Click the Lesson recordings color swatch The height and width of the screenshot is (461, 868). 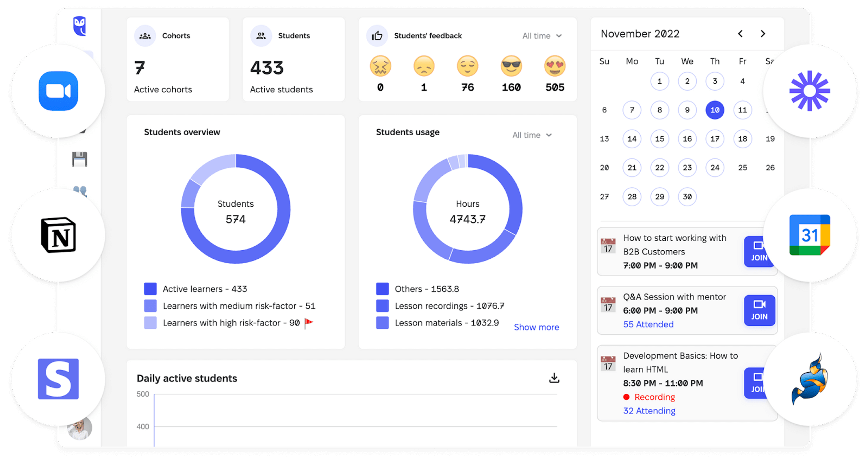click(x=382, y=306)
